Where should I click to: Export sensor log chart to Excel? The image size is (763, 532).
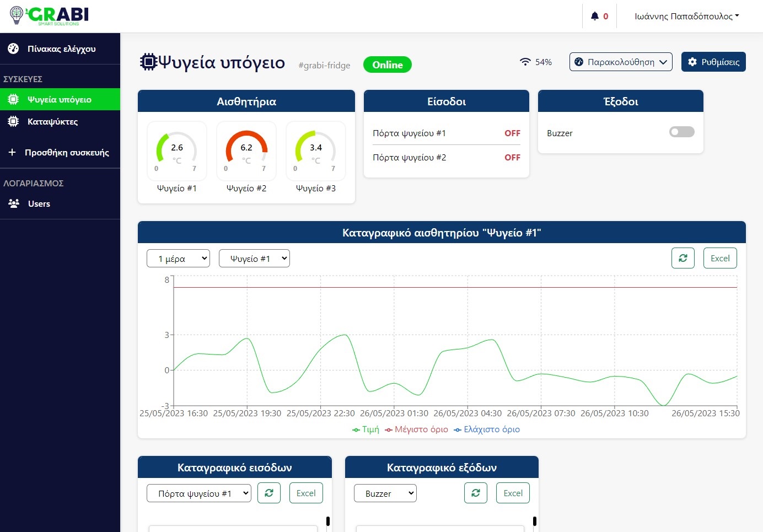pos(720,258)
